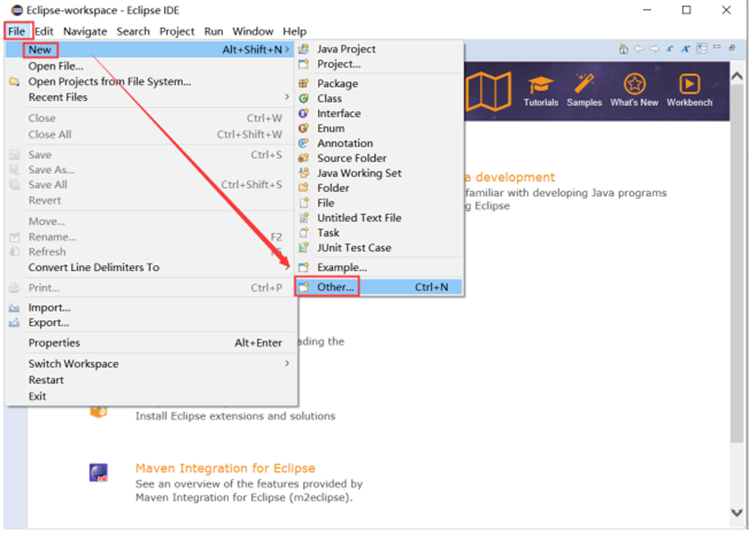Open the Search menu
Screen dimensions: 750x533
click(x=133, y=32)
